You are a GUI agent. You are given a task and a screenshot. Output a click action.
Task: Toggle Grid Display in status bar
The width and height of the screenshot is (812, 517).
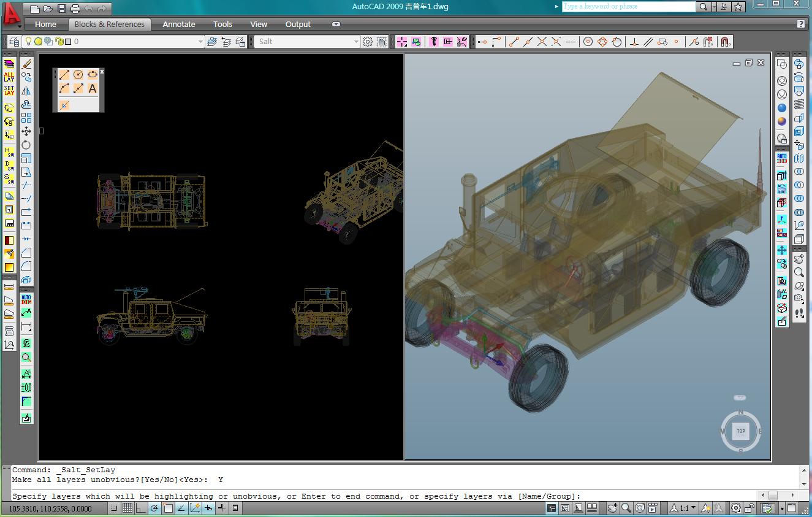coord(127,508)
